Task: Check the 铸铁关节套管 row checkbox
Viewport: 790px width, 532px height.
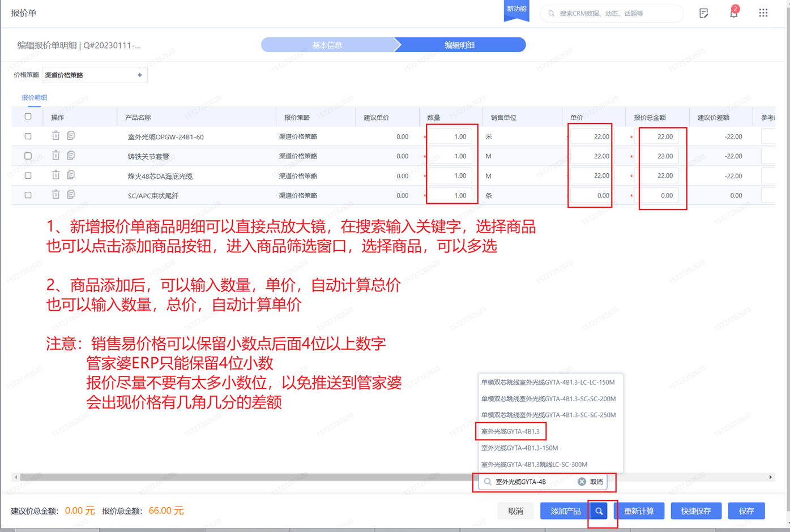Action: point(28,156)
